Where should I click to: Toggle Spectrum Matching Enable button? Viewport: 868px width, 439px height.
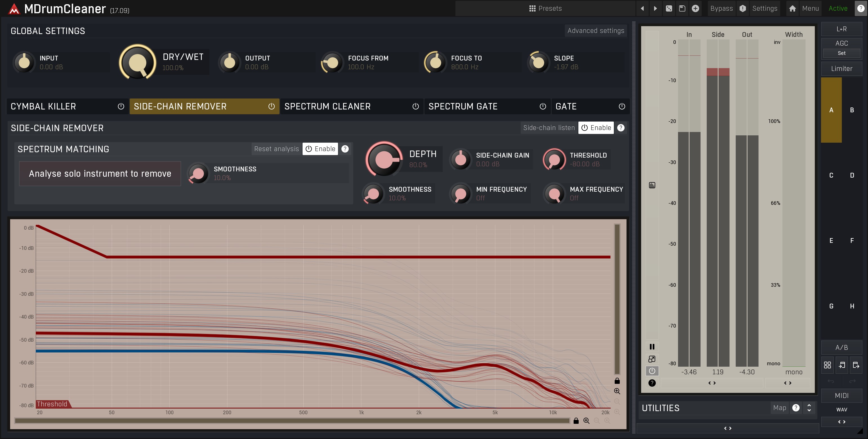[x=320, y=149]
